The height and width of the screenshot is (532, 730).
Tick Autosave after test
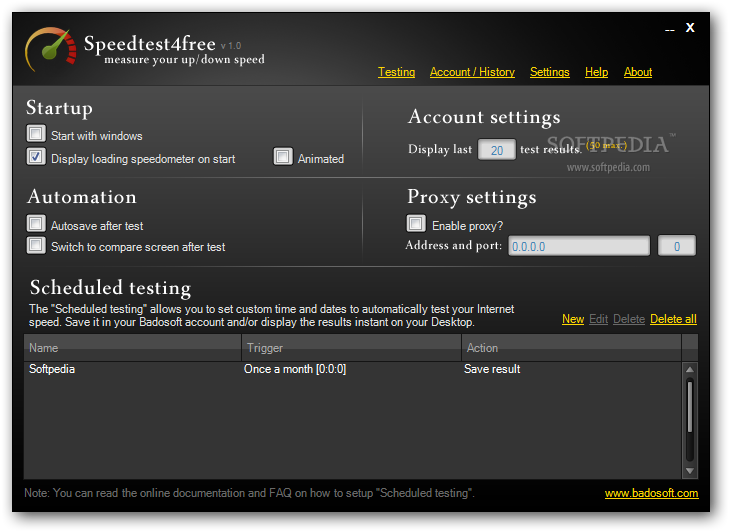pyautogui.click(x=36, y=223)
